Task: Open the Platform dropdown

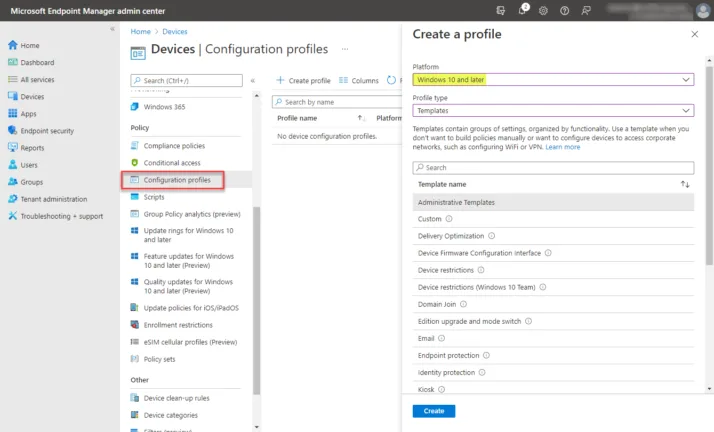Action: [553, 80]
